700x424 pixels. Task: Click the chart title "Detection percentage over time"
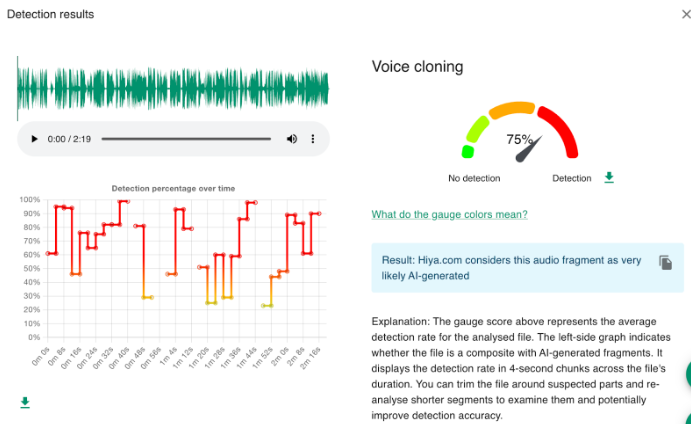173,188
